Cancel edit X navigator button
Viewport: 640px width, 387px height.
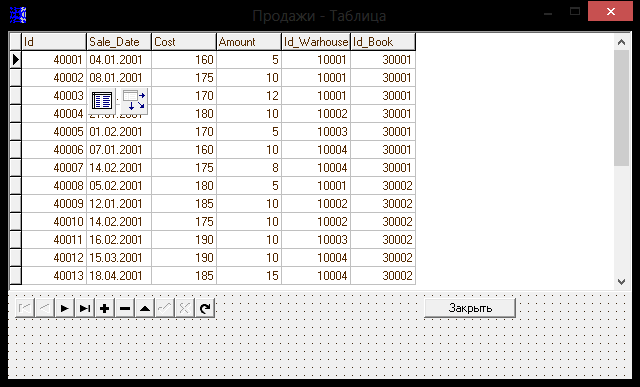pyautogui.click(x=184, y=308)
